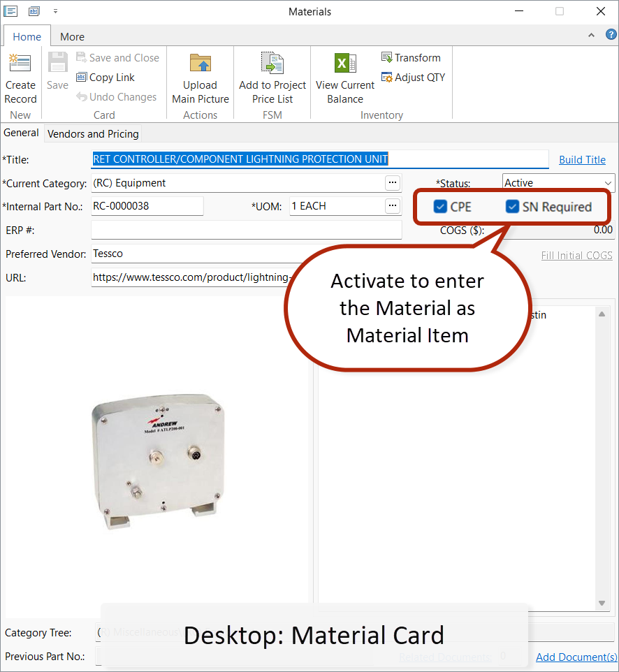The height and width of the screenshot is (672, 619).
Task: Open the Status dropdown
Action: (x=558, y=183)
